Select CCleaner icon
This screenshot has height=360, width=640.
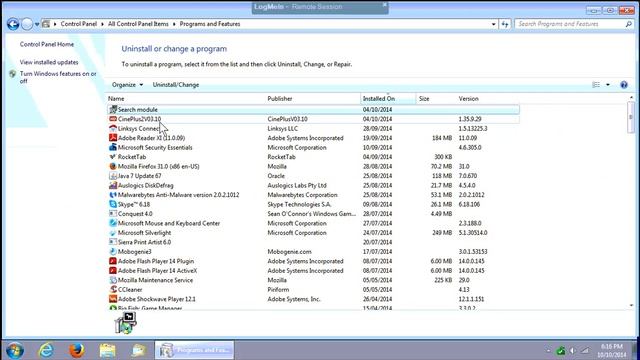coord(113,289)
